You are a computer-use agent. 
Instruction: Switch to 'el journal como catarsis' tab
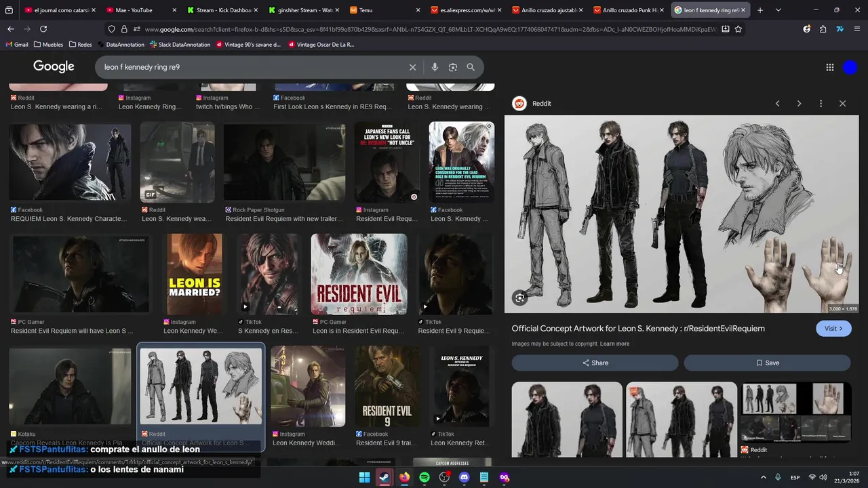60,10
